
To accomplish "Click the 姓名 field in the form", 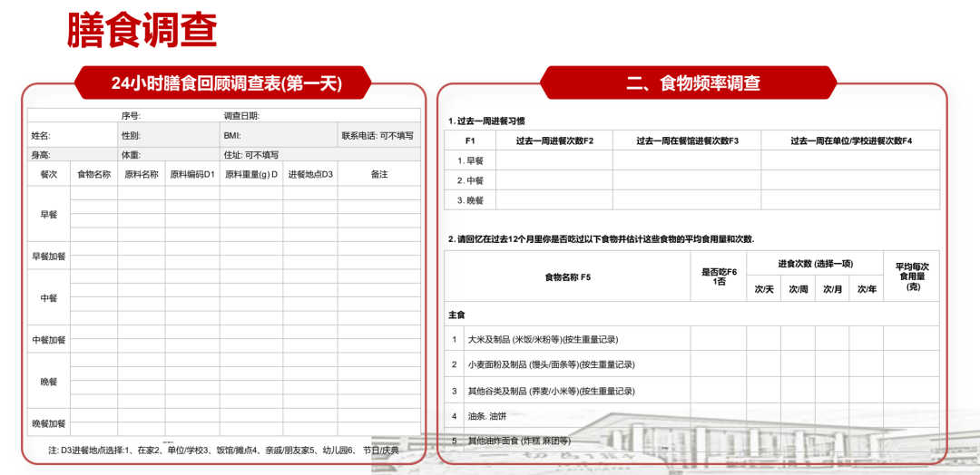I will pos(71,135).
